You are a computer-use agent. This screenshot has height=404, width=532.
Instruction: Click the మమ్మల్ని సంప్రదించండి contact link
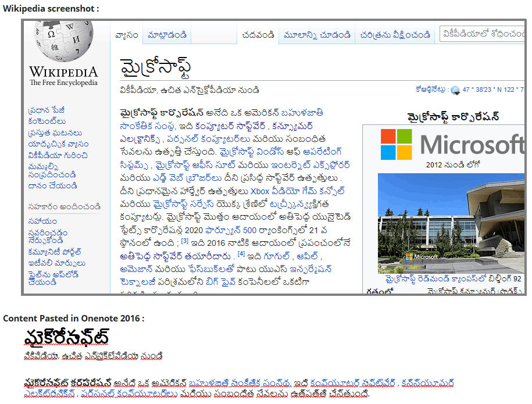tap(52, 171)
